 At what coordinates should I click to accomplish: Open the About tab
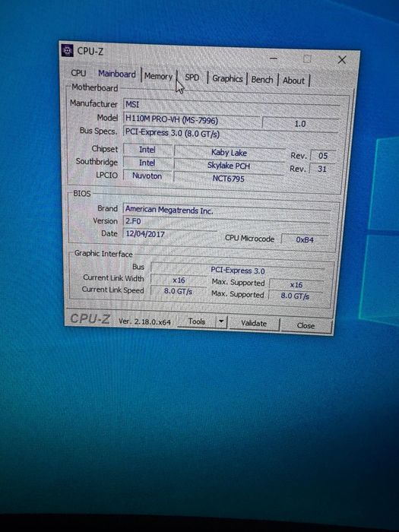click(293, 81)
